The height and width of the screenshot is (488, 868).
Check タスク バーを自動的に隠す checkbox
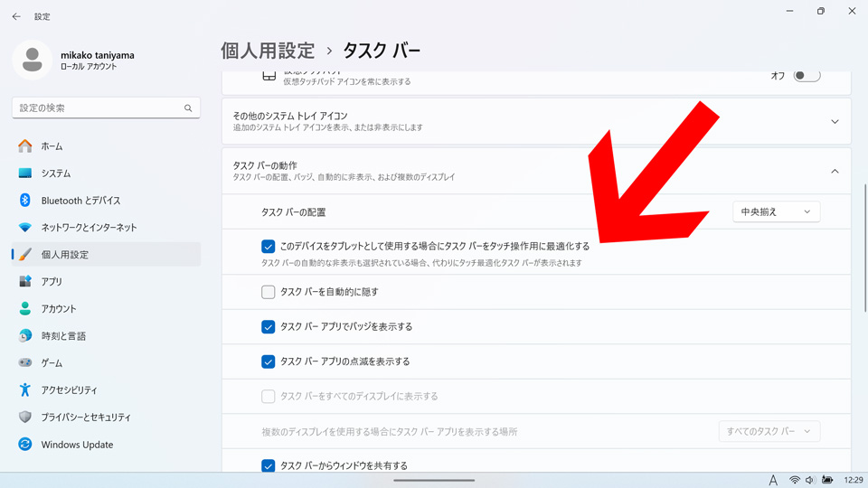tap(268, 292)
